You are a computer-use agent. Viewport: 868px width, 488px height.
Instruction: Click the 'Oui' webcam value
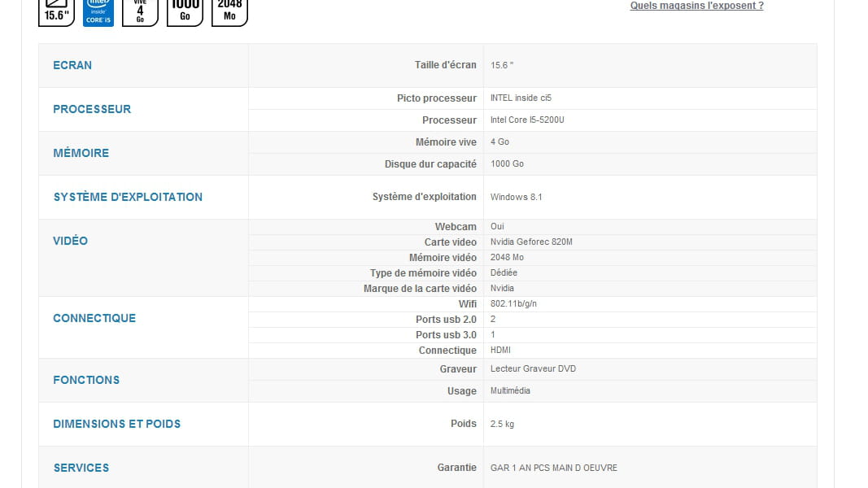(497, 226)
